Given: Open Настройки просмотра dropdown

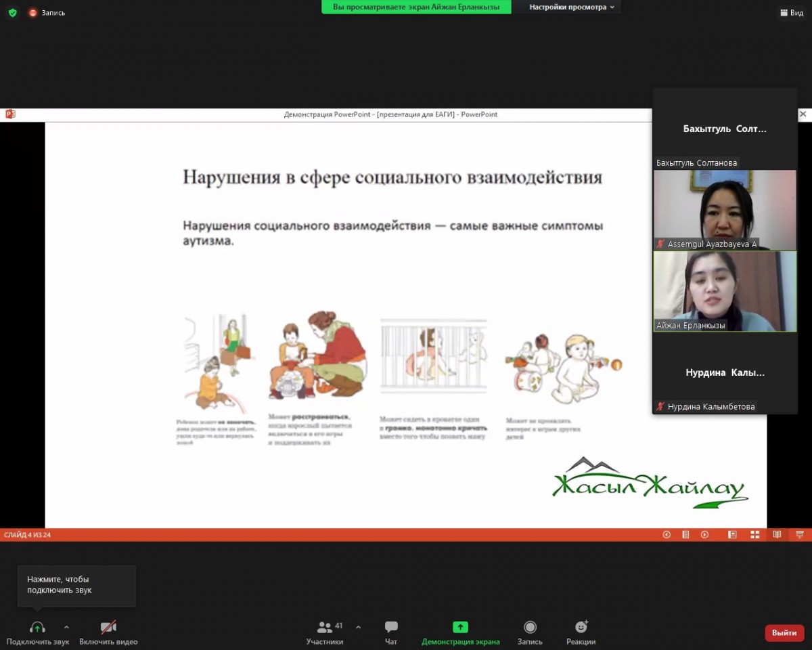Looking at the screenshot, I should 572,7.
